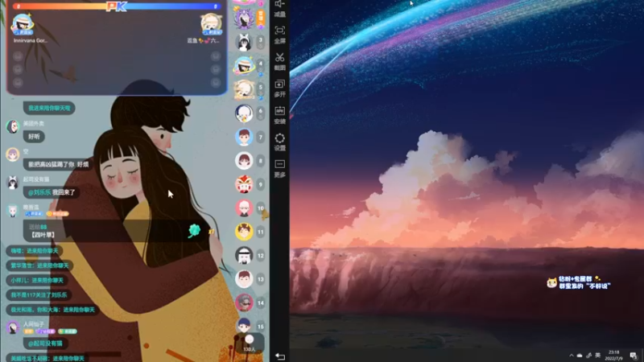Click the 小样儿：进来陪你聊天 entry notice
644x362 pixels.
click(37, 280)
